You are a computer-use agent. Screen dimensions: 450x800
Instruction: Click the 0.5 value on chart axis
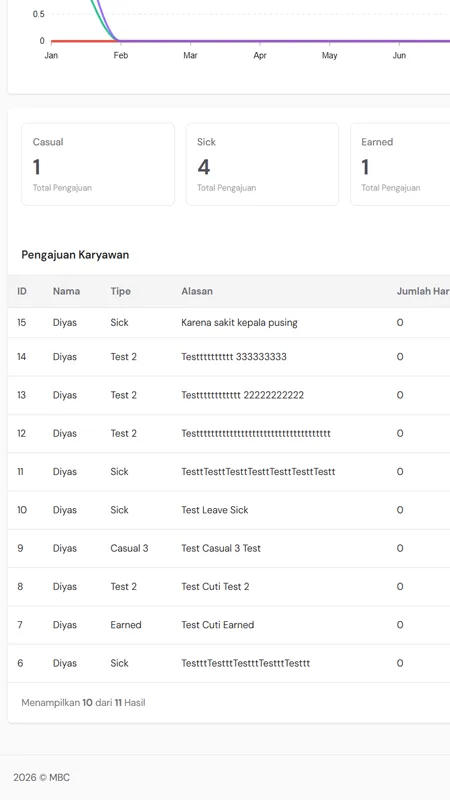(x=39, y=14)
